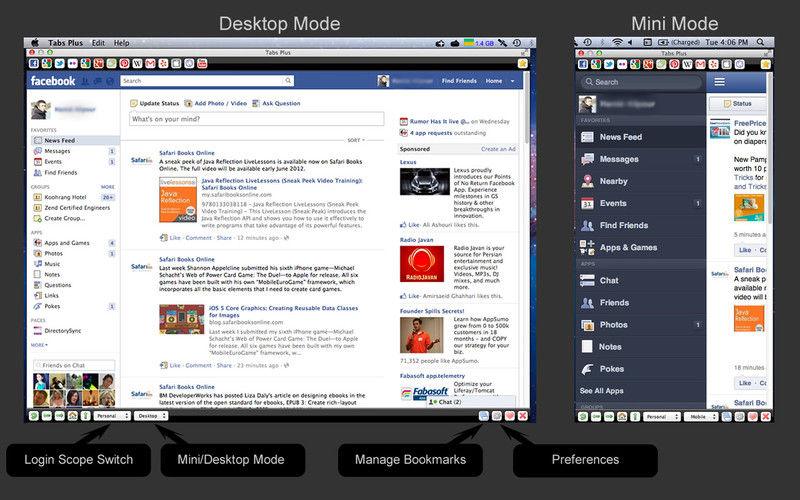Click Home link in Facebook top bar
The height and width of the screenshot is (500, 800).
[493, 81]
